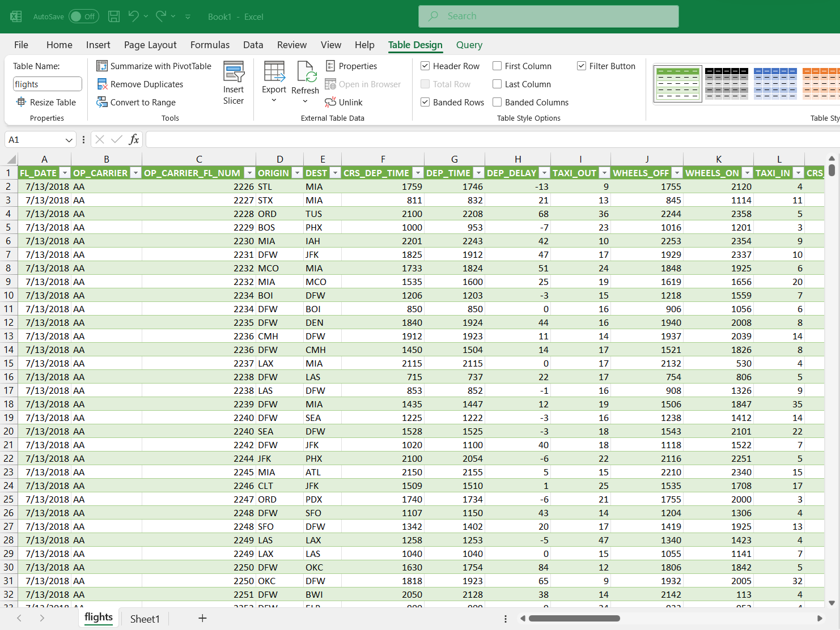Disable Banded Rows

425,102
